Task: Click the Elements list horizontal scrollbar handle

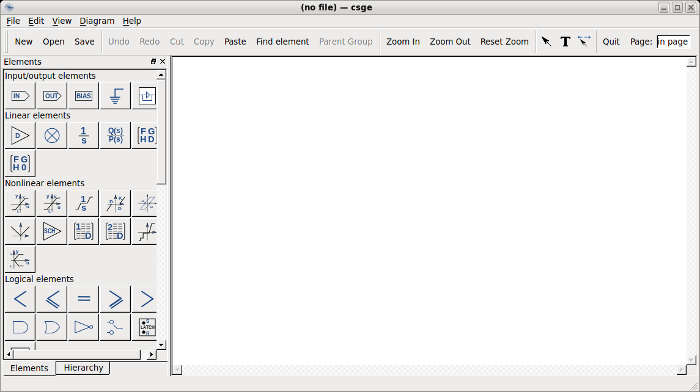Action: pos(78,354)
